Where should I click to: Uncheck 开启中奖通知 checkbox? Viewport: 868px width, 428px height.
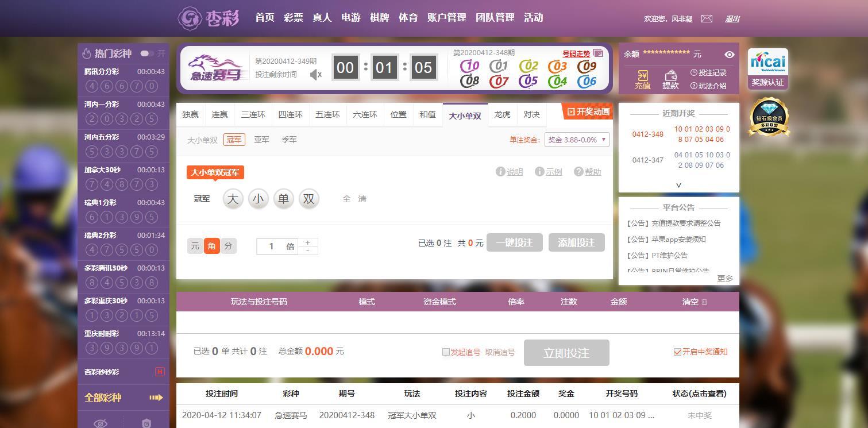(x=677, y=352)
